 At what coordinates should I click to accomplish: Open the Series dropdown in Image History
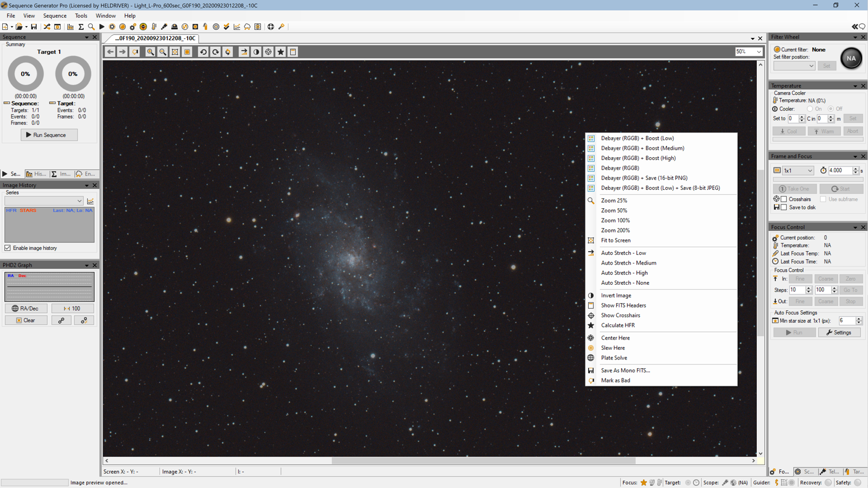point(43,201)
